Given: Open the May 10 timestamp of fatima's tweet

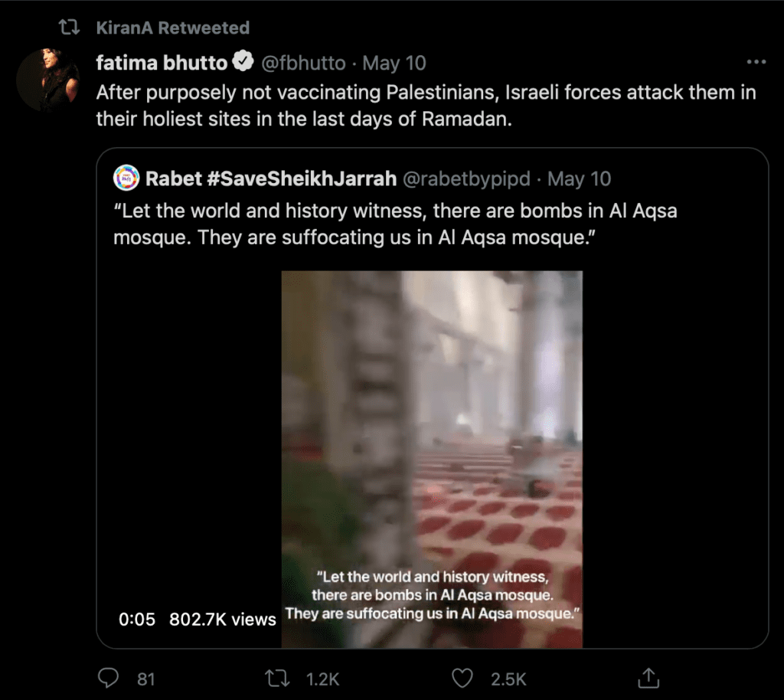Looking at the screenshot, I should tap(394, 64).
